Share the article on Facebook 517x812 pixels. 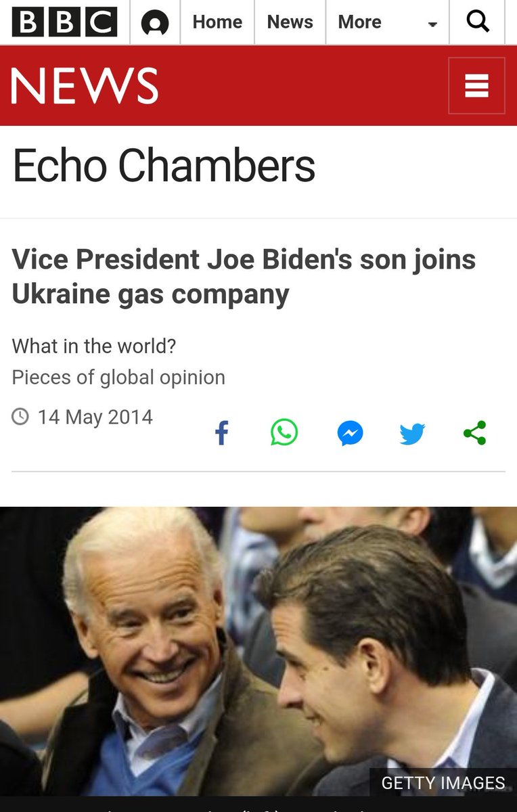221,433
